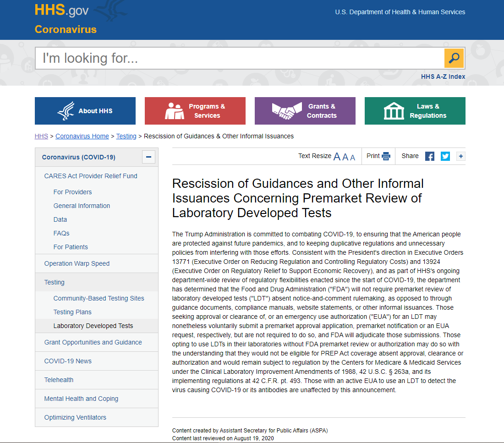Open Laws & Regulations menu
Image resolution: width=504 pixels, height=443 pixels.
coord(415,111)
